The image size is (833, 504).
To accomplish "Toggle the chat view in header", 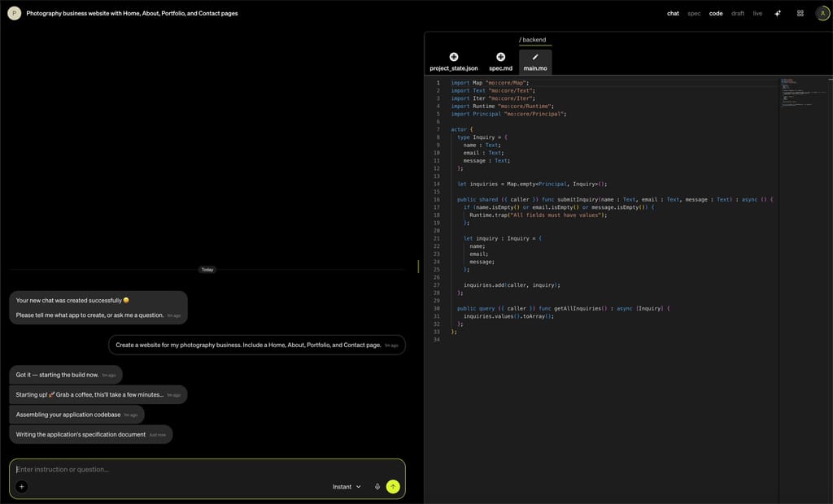I will tap(673, 13).
